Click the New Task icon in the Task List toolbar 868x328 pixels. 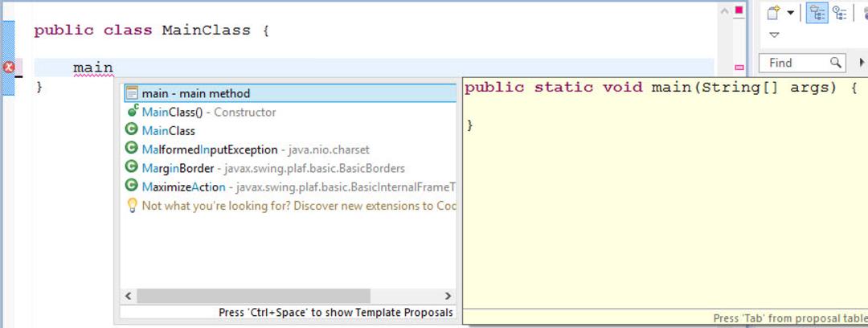(773, 13)
